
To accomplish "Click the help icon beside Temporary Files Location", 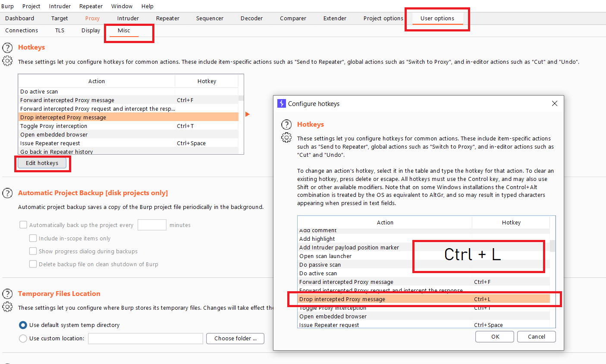I will (x=7, y=294).
